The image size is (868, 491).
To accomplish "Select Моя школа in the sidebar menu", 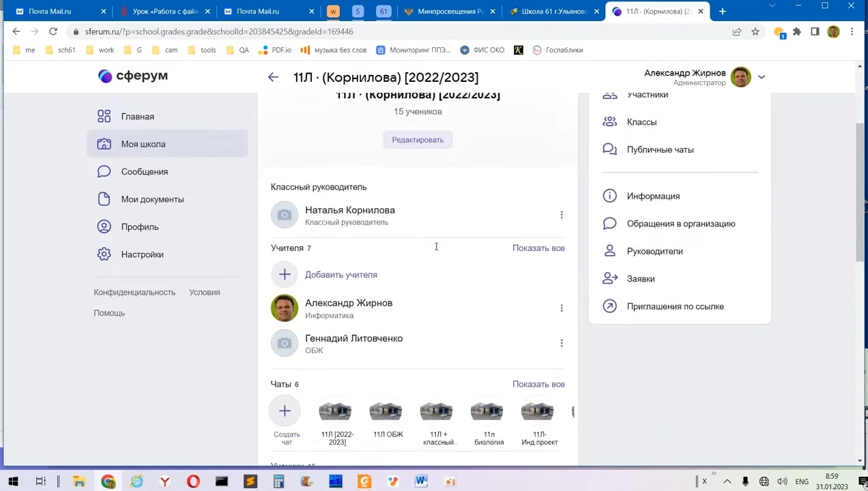I will [x=167, y=144].
